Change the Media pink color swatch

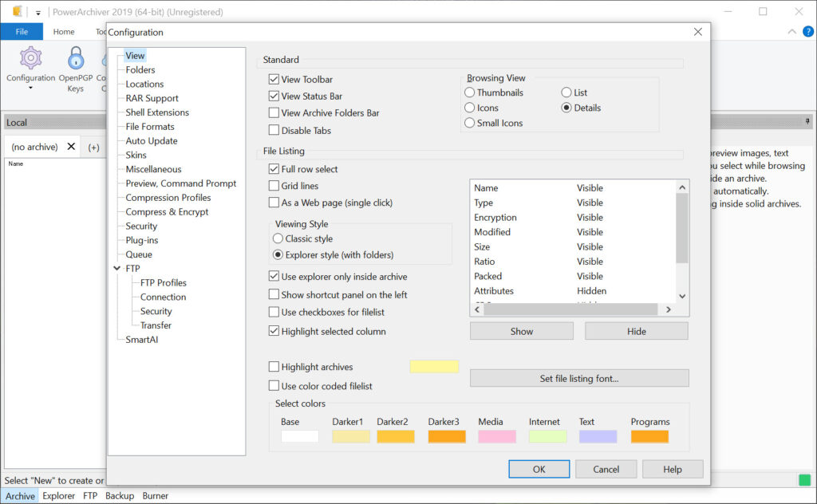(x=497, y=436)
